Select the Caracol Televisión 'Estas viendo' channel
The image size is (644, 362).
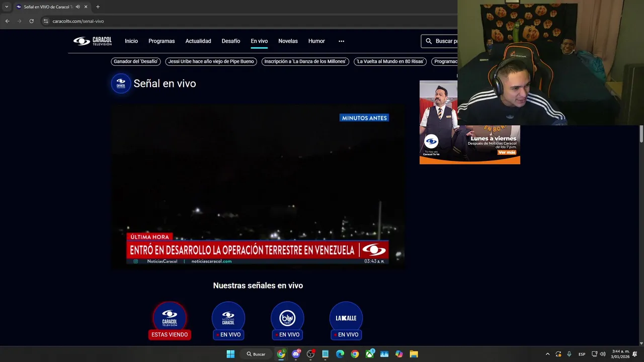point(170,320)
